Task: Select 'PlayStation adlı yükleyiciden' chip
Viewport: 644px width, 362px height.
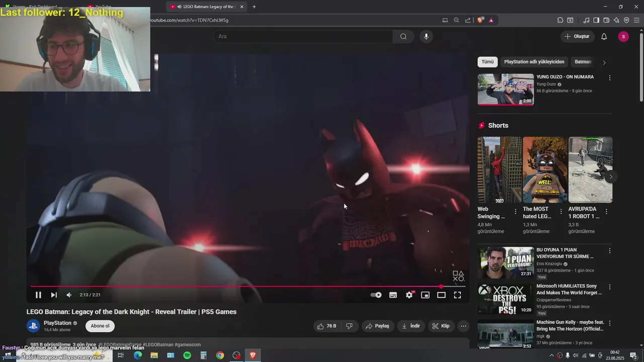Action: [534, 62]
